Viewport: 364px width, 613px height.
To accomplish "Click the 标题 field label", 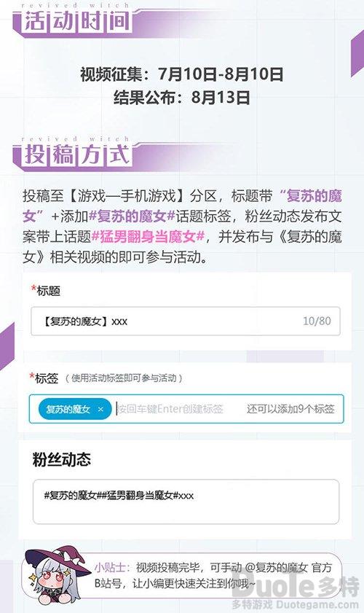I will click(x=46, y=291).
